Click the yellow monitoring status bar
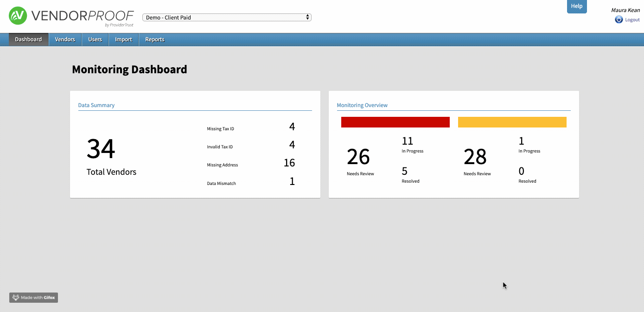The width and height of the screenshot is (644, 312). click(x=512, y=122)
